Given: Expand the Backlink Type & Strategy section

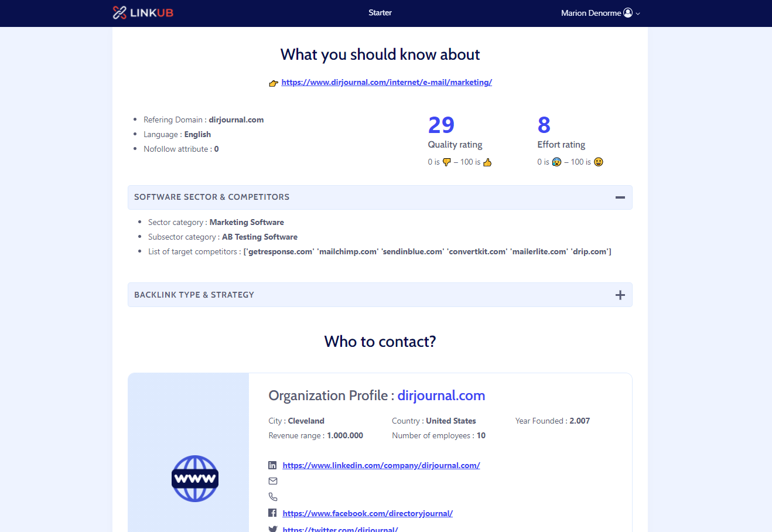Looking at the screenshot, I should pyautogui.click(x=380, y=295).
